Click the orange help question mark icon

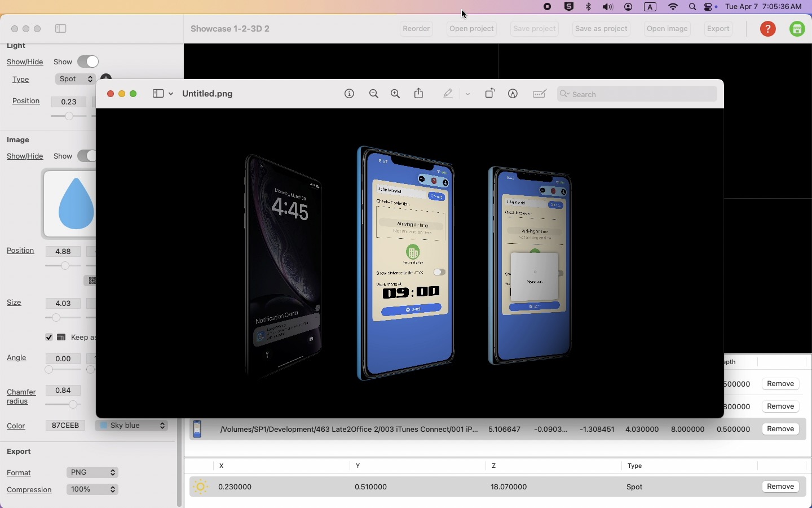(x=769, y=29)
